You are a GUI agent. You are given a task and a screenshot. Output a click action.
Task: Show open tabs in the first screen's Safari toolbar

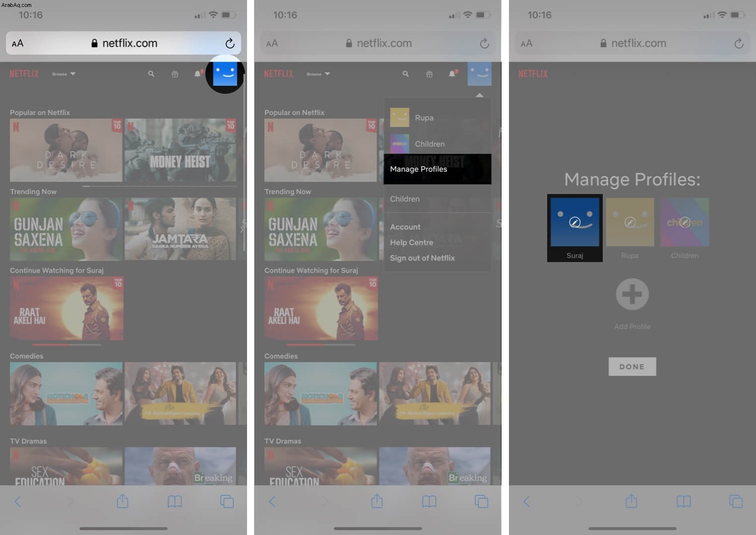click(x=227, y=501)
